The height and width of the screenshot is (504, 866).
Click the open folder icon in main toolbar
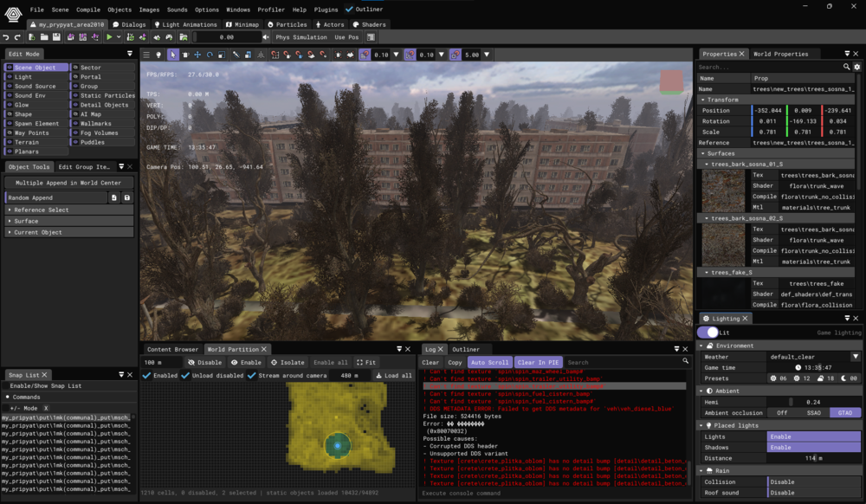point(44,37)
